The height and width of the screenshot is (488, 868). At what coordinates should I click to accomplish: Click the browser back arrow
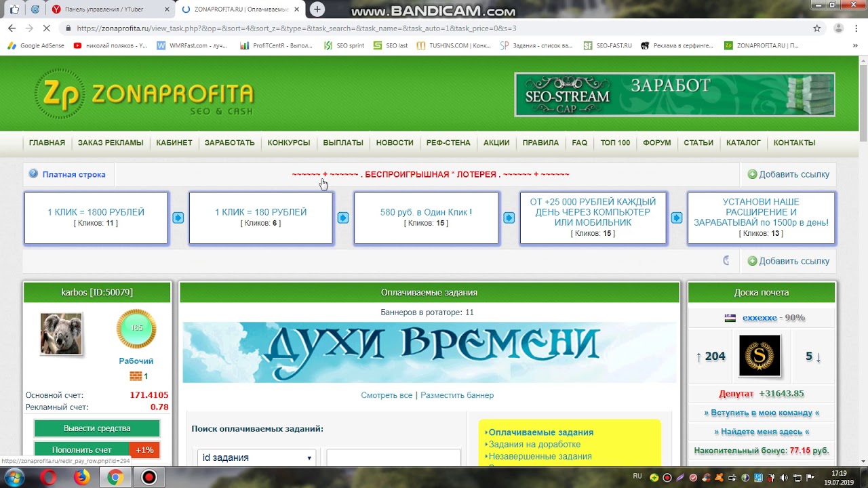12,28
